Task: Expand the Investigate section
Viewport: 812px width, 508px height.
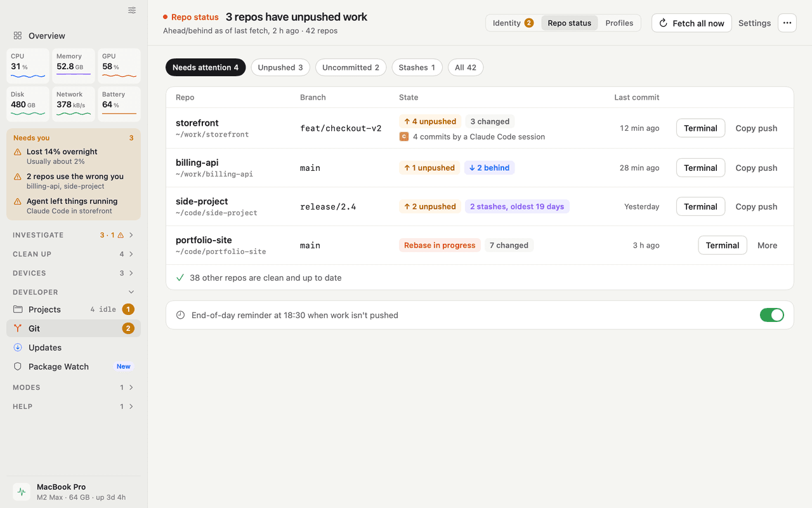Action: click(74, 235)
